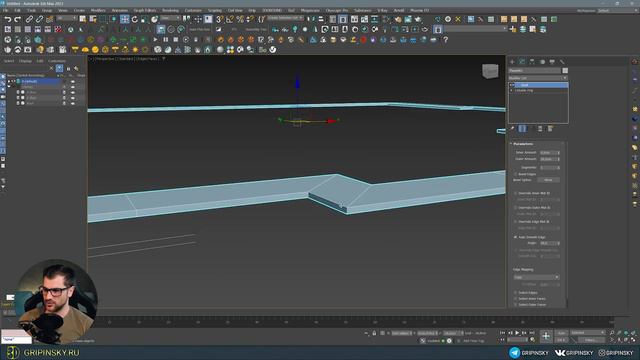
Task: Toggle the Shell modifier eye icon
Action: [x=512, y=85]
